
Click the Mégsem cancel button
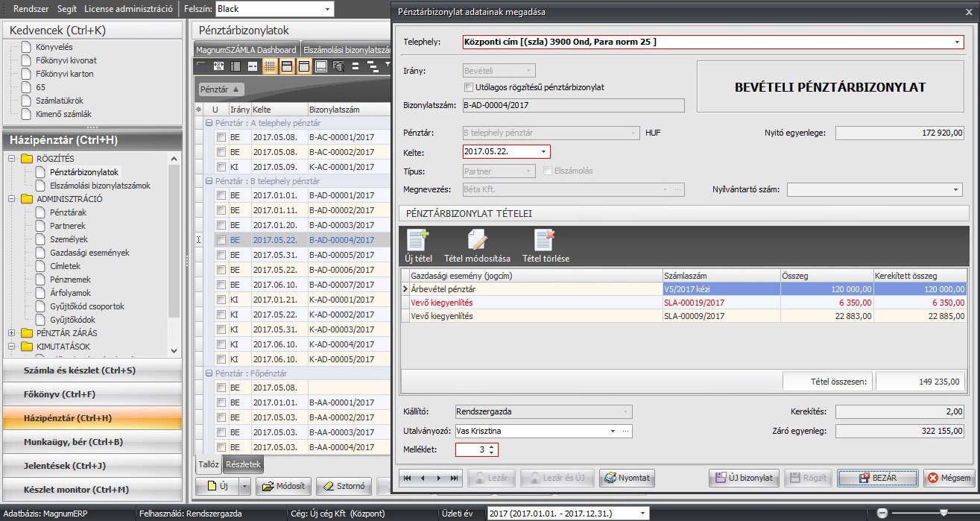949,478
